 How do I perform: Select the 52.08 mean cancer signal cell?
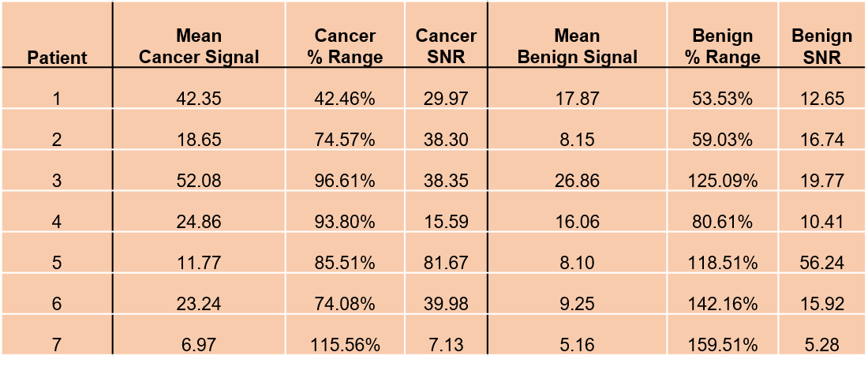pos(199,181)
